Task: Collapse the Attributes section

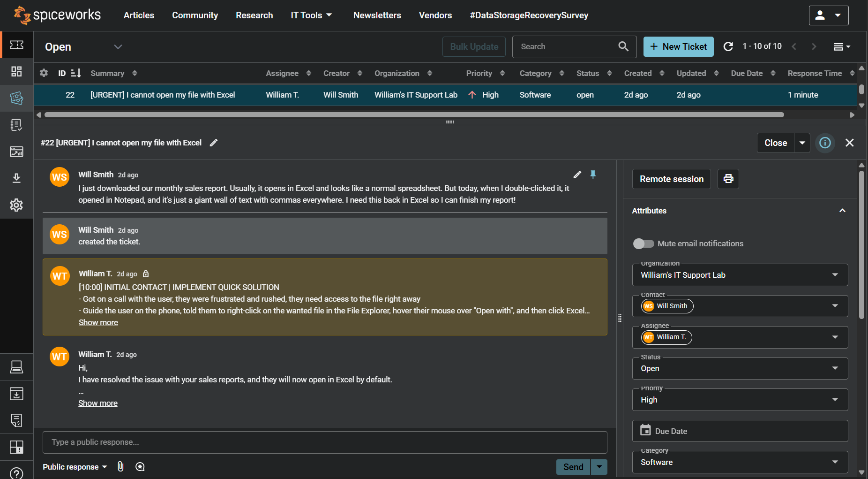Action: pyautogui.click(x=842, y=211)
